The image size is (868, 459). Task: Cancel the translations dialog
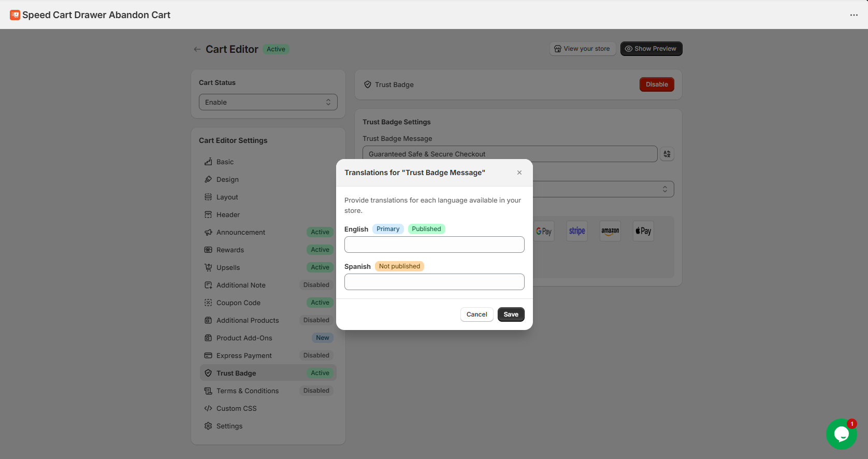[x=476, y=314]
